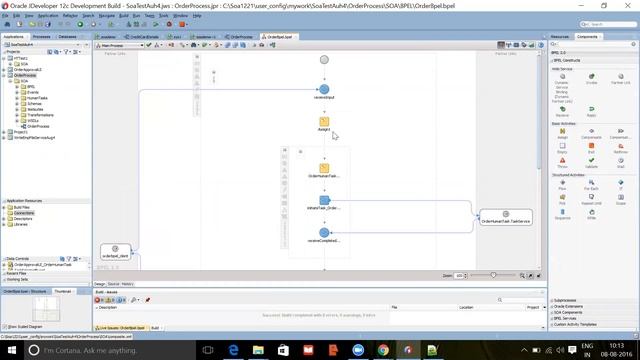640x360 pixels.
Task: Pick the Validate activity from palette
Action: (591, 163)
